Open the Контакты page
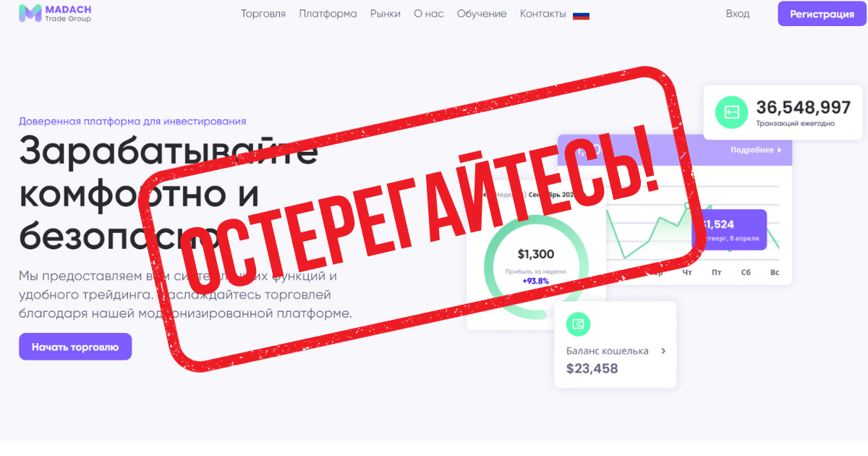This screenshot has height=456, width=868. [543, 14]
